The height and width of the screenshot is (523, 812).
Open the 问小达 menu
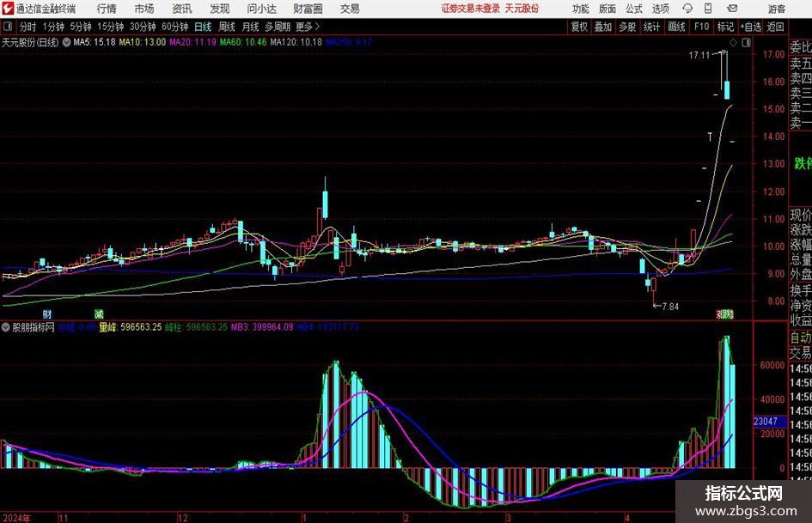261,9
